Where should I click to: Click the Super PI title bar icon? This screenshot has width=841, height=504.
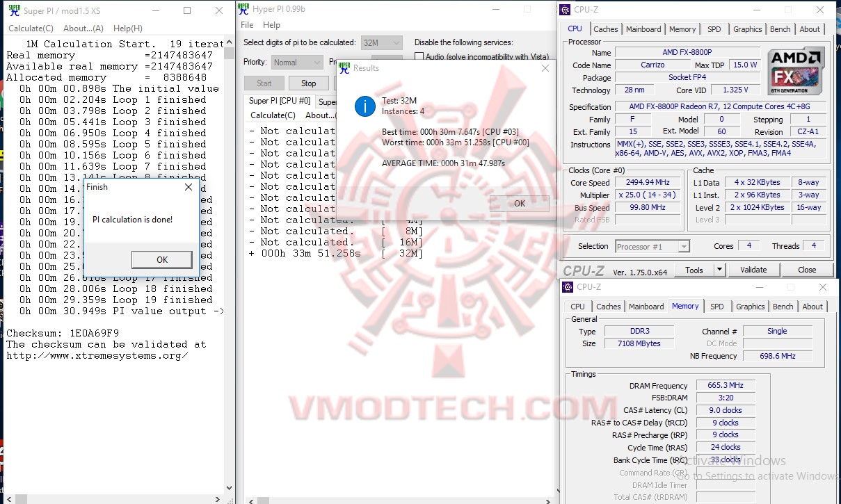tap(13, 10)
